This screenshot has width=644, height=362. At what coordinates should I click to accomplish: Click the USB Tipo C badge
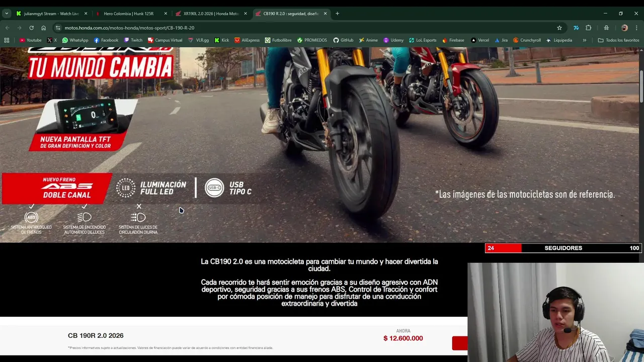(228, 188)
